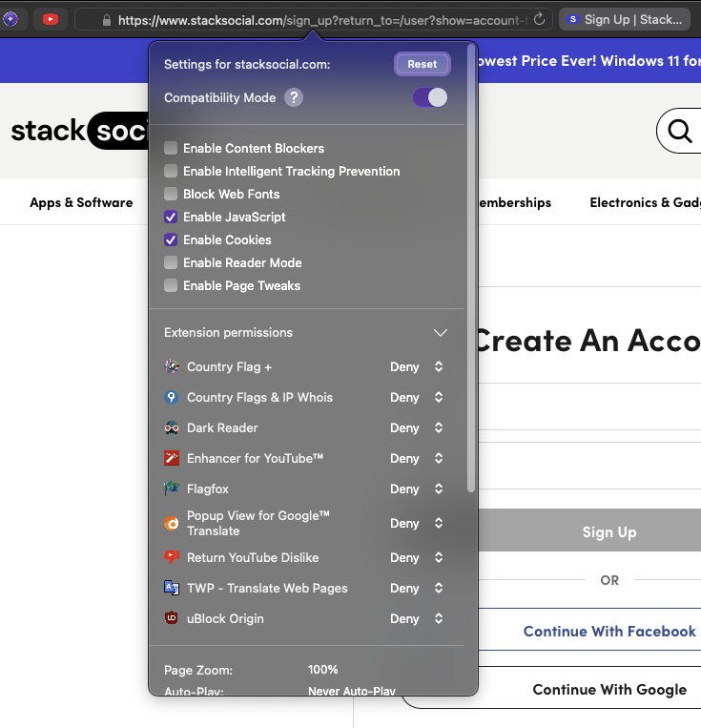Toggle the Compatibility Mode switch
Image resolution: width=701 pixels, height=728 pixels.
click(x=430, y=97)
